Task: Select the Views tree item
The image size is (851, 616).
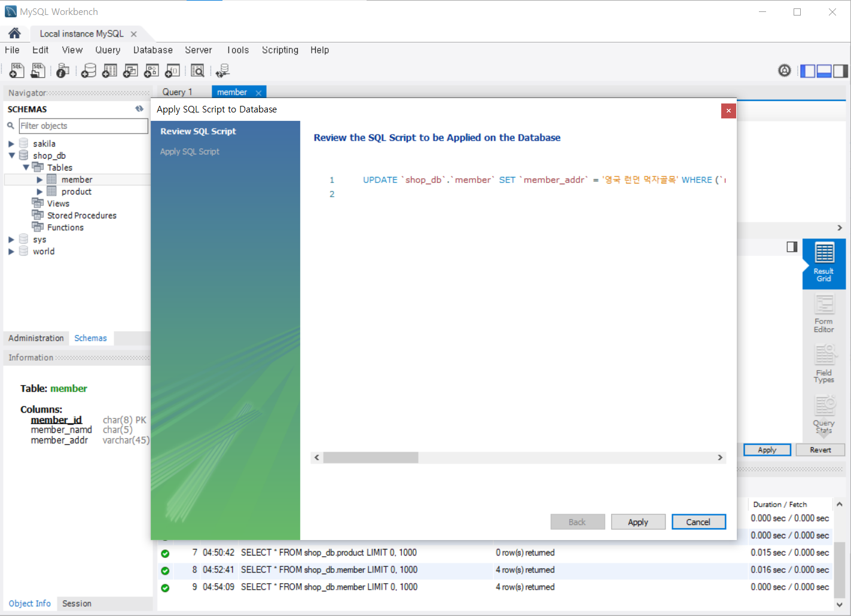Action: click(x=58, y=203)
